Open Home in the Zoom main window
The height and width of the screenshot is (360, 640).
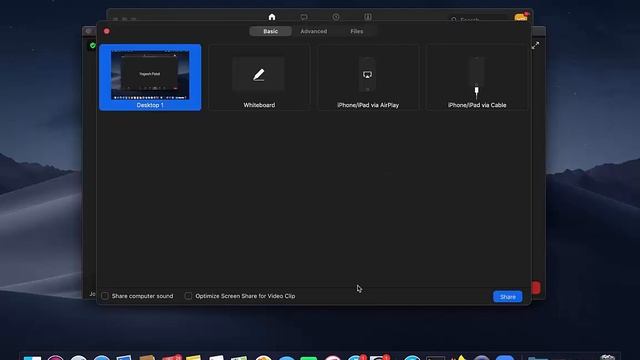(x=272, y=17)
